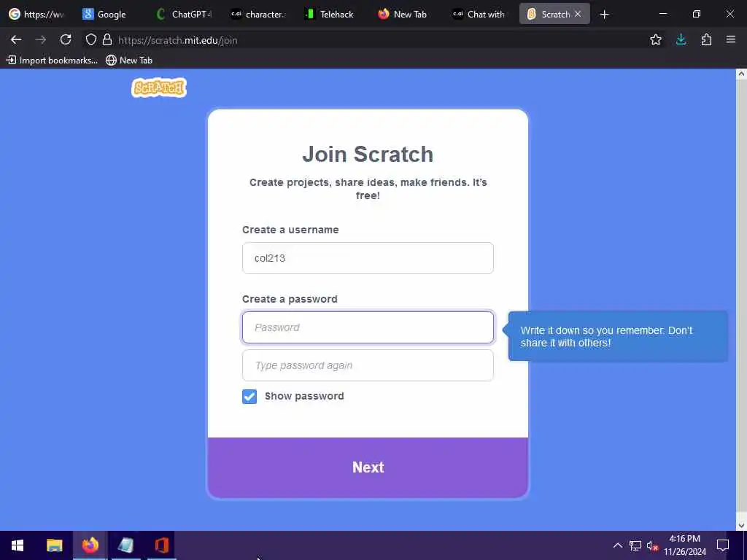This screenshot has height=560, width=747.
Task: Open the taskbar clock and date
Action: click(684, 545)
